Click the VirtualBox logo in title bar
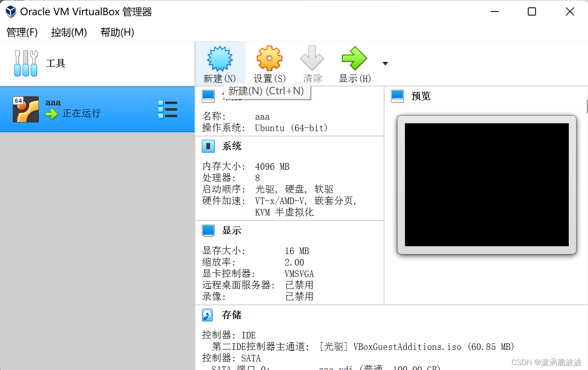The height and width of the screenshot is (370, 588). tap(11, 11)
